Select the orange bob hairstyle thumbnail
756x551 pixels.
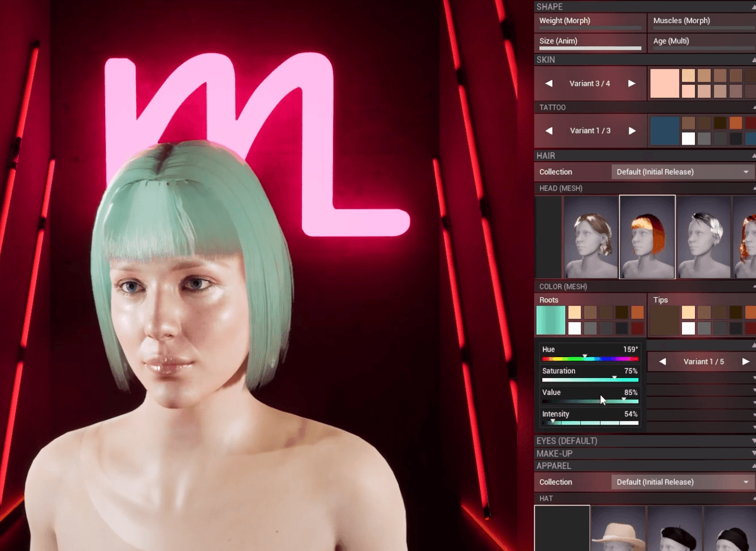pyautogui.click(x=647, y=237)
